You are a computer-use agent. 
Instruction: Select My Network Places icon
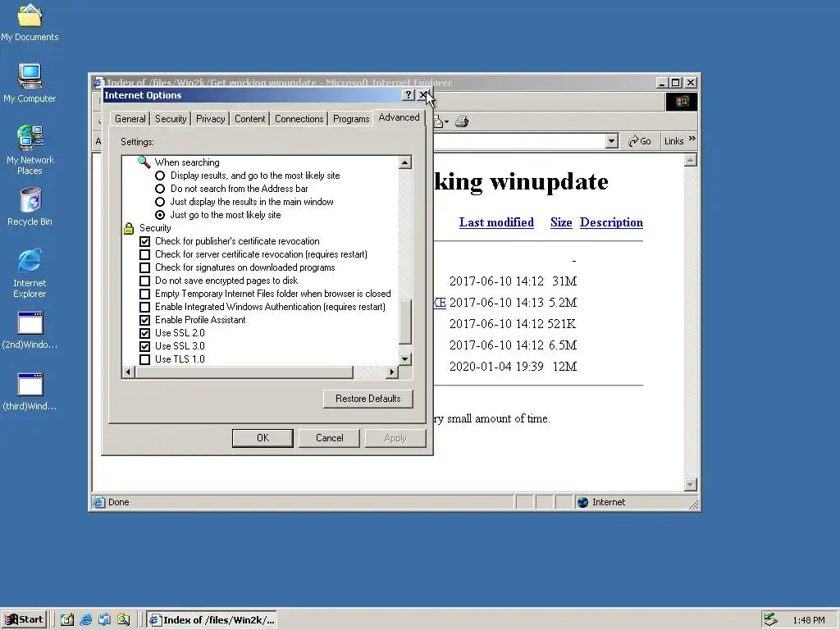coord(30,150)
